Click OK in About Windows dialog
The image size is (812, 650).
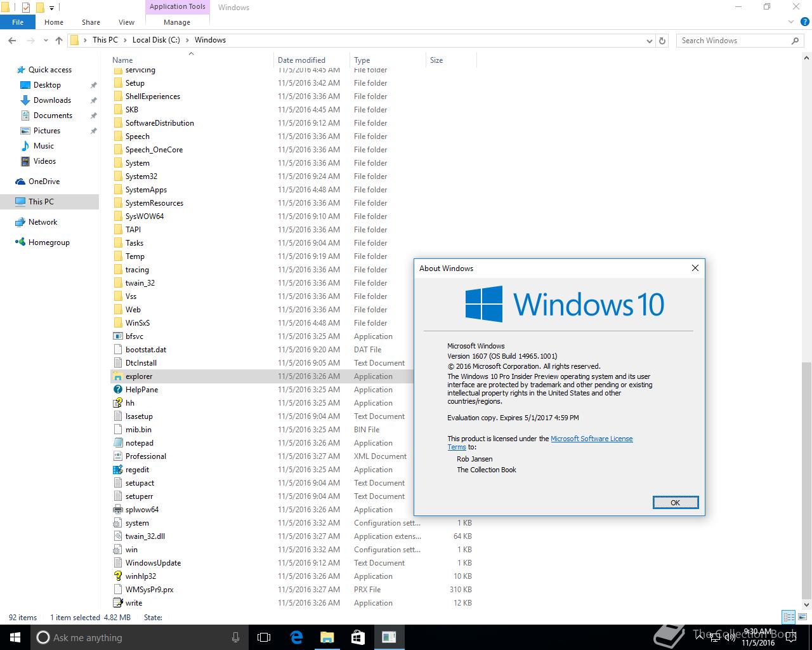[x=676, y=503]
